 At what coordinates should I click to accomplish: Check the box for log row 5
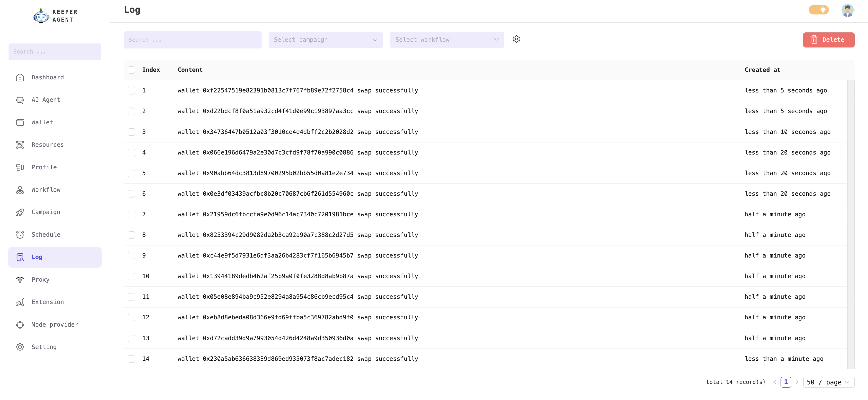(x=131, y=173)
